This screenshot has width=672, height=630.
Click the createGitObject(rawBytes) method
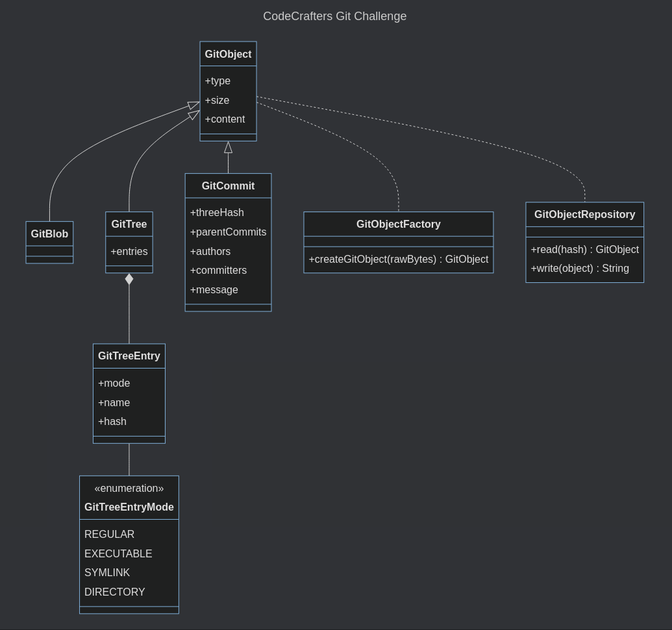[x=398, y=259]
